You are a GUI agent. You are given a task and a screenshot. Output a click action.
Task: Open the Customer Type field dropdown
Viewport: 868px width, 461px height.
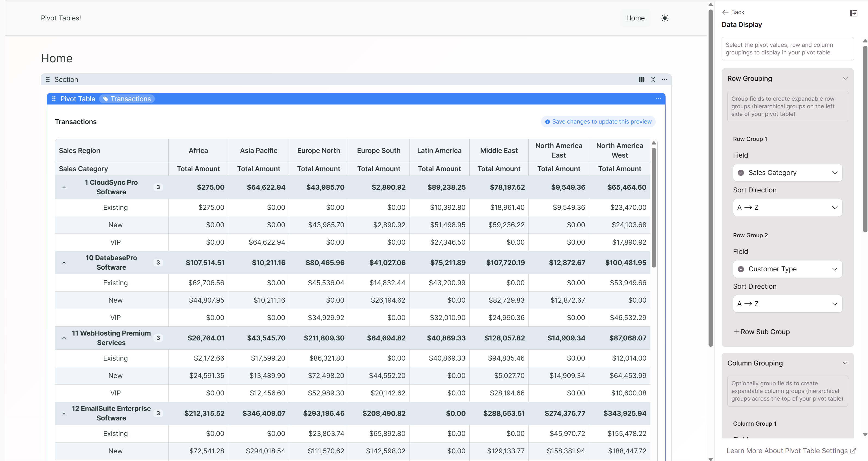tap(787, 269)
